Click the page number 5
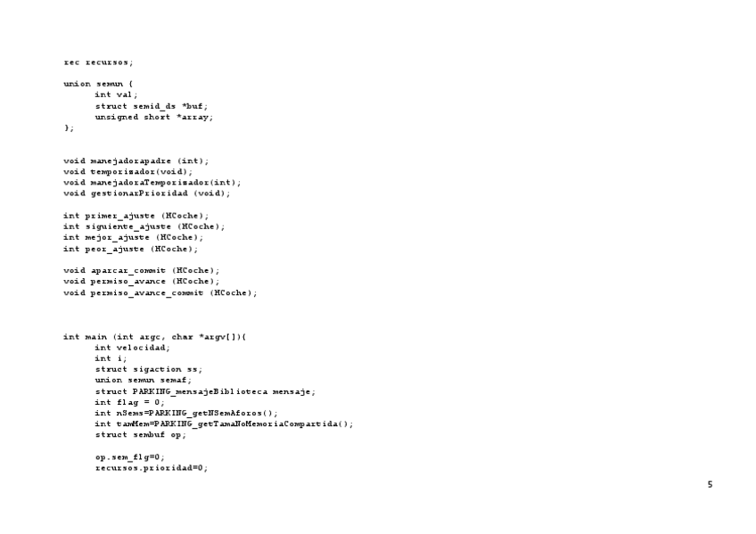 (710, 484)
